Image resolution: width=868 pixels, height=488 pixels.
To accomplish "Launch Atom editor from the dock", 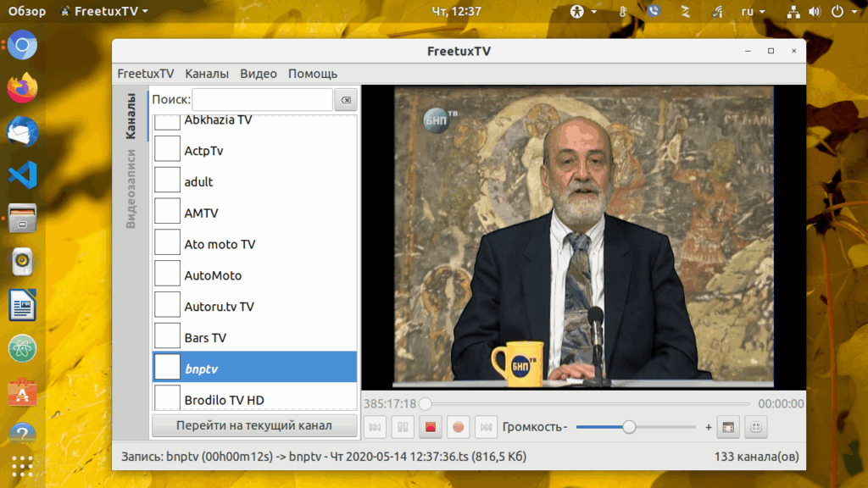I will click(x=22, y=348).
